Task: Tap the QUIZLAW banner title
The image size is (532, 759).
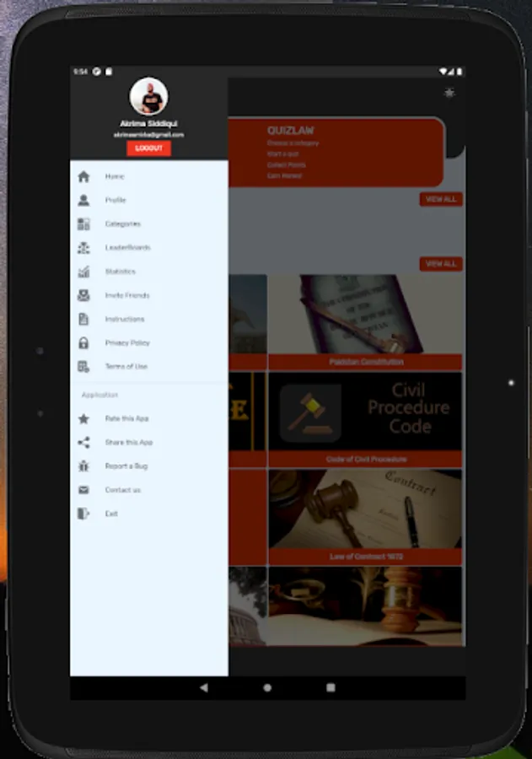Action: point(290,130)
